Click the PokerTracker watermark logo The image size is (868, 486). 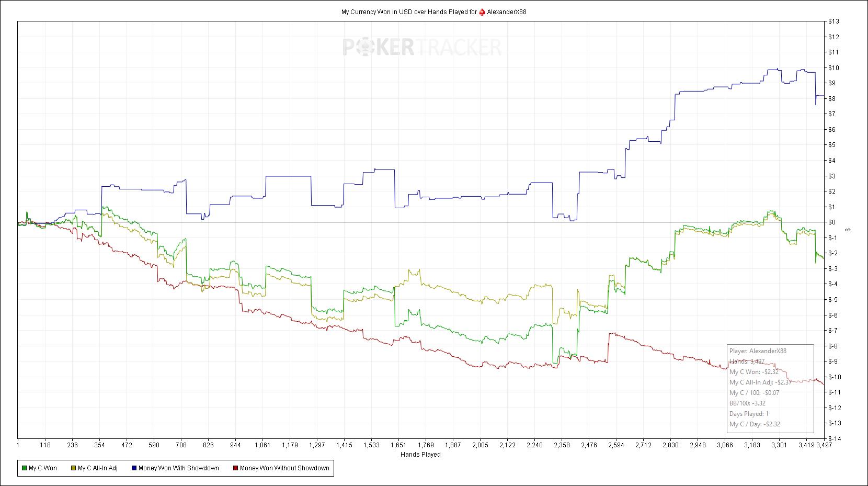[x=421, y=48]
